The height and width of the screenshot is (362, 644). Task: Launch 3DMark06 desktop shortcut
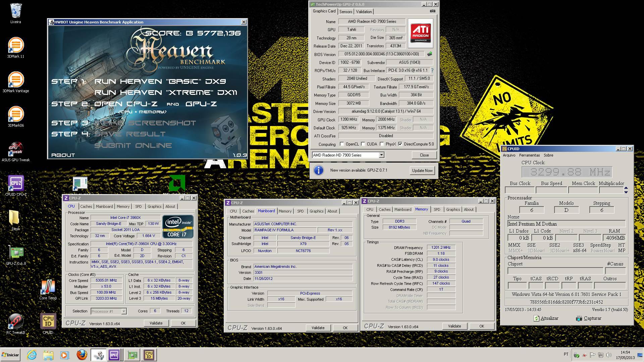tap(16, 117)
